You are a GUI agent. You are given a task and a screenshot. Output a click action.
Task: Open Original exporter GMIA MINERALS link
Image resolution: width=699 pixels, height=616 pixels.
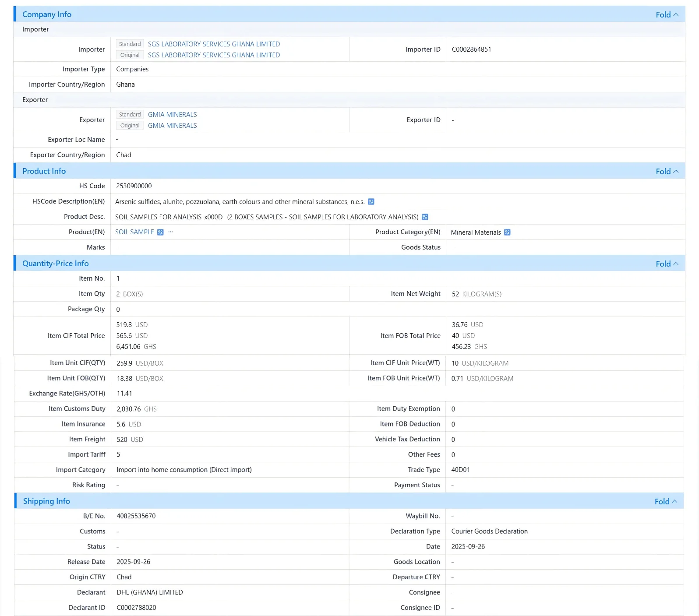pos(172,126)
